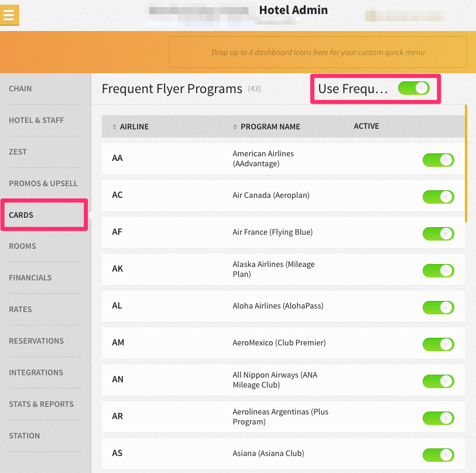This screenshot has width=476, height=473.
Task: Select the AN airline code cell
Action: (x=118, y=379)
